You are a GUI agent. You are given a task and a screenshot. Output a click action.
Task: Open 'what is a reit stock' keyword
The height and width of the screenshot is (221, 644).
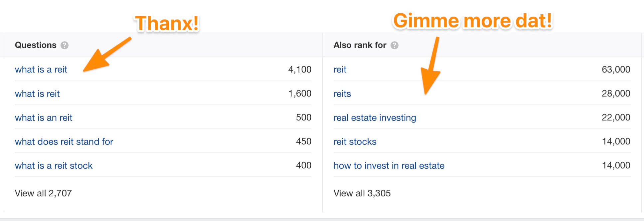(54, 166)
